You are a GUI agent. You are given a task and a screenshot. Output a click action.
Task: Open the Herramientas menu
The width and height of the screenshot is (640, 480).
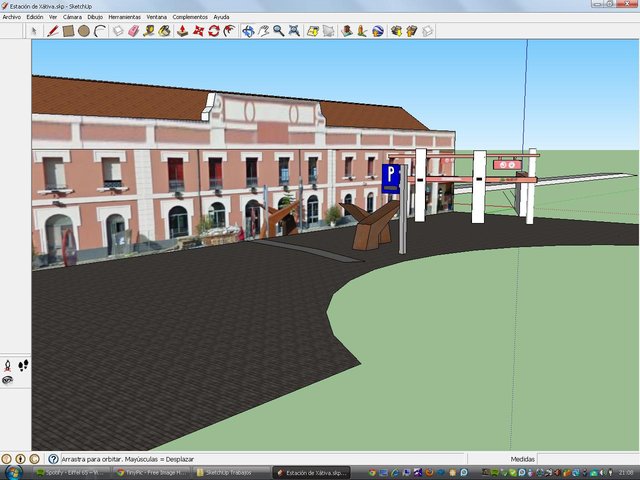[x=124, y=17]
